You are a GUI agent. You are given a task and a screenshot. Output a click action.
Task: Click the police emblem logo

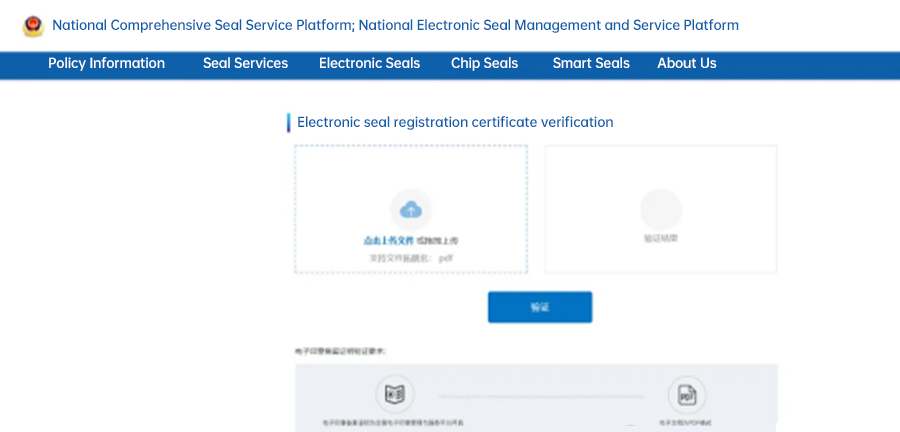pos(33,26)
